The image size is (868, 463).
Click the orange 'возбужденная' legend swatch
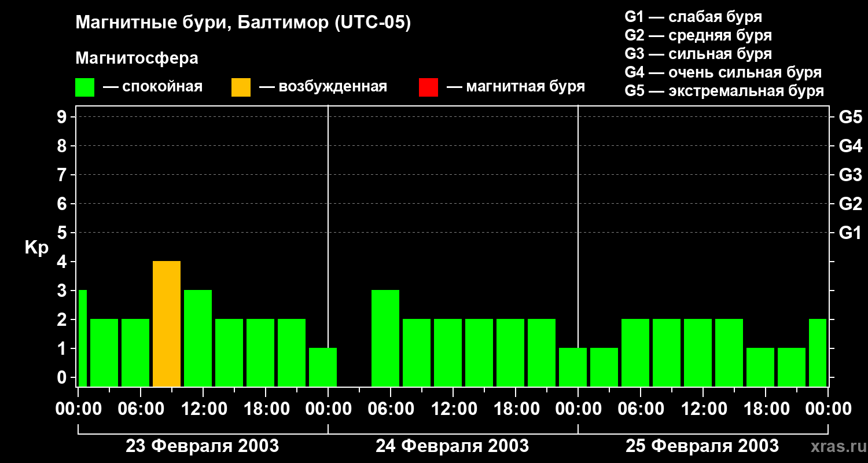[x=241, y=87]
